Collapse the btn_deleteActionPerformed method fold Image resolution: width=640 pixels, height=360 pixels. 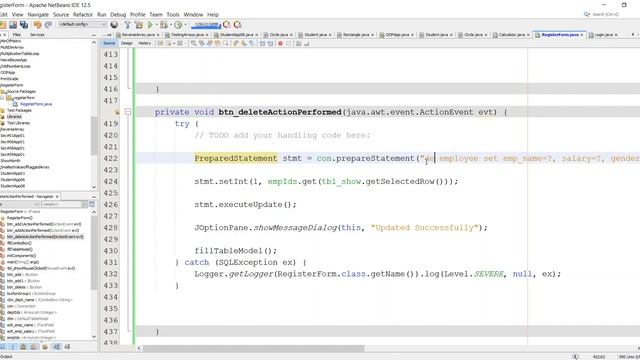pyautogui.click(x=128, y=112)
